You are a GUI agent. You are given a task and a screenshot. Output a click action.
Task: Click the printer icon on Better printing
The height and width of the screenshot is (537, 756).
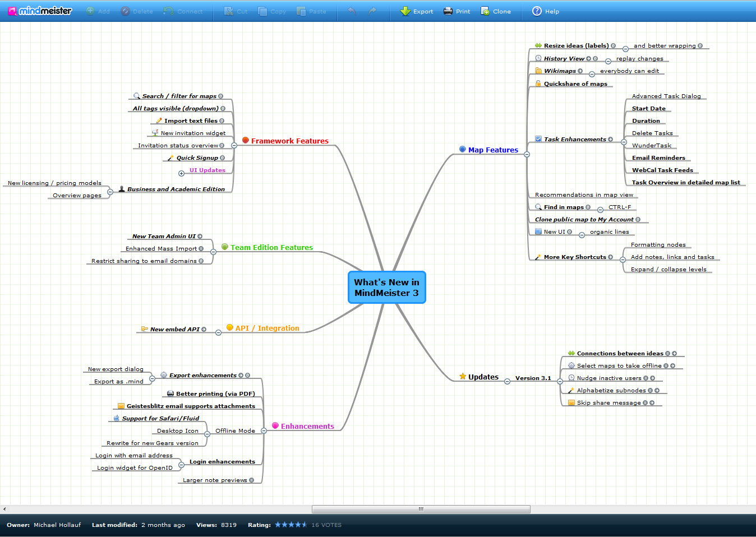[170, 394]
